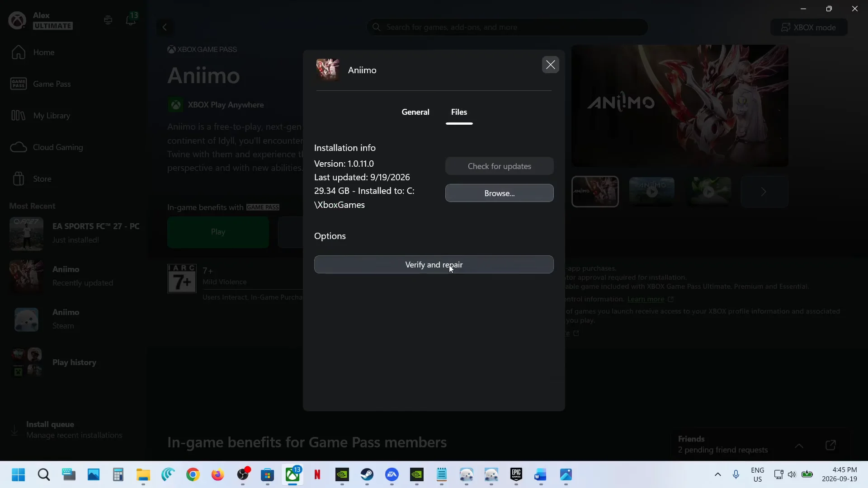Open Game Pass in the sidebar
This screenshot has width=868, height=488.
click(41, 84)
